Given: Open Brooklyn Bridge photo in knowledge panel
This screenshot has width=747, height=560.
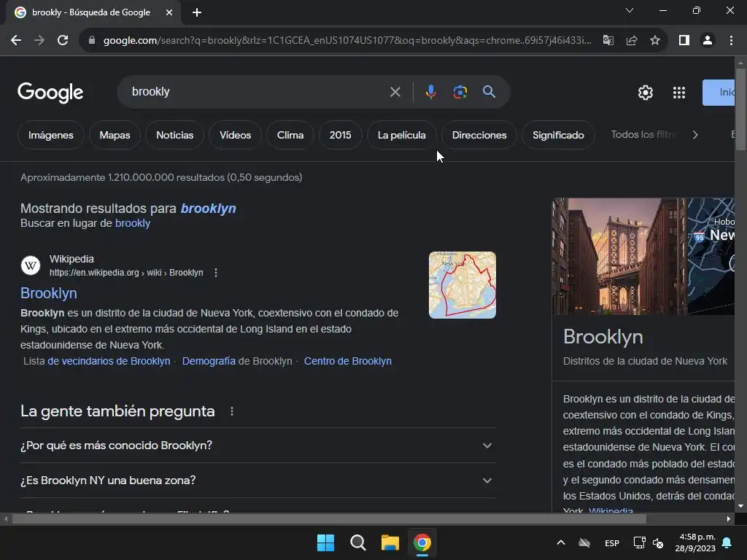Looking at the screenshot, I should [619, 256].
